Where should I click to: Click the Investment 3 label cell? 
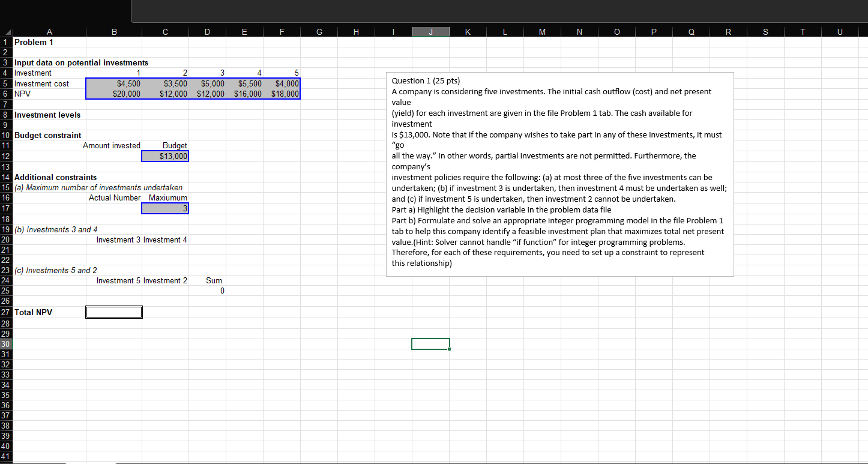(x=114, y=240)
